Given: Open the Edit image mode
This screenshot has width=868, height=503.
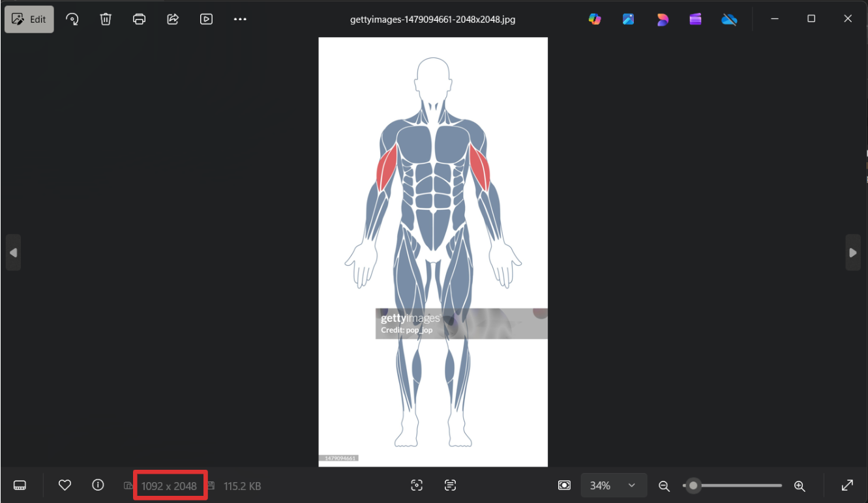Looking at the screenshot, I should tap(29, 19).
